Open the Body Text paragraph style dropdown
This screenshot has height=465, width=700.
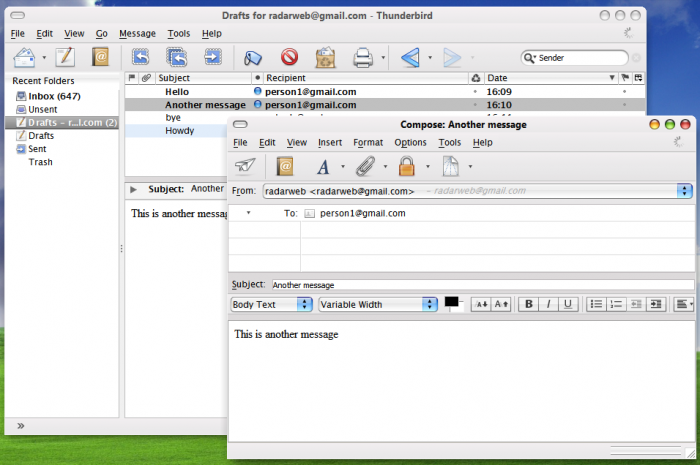point(271,304)
